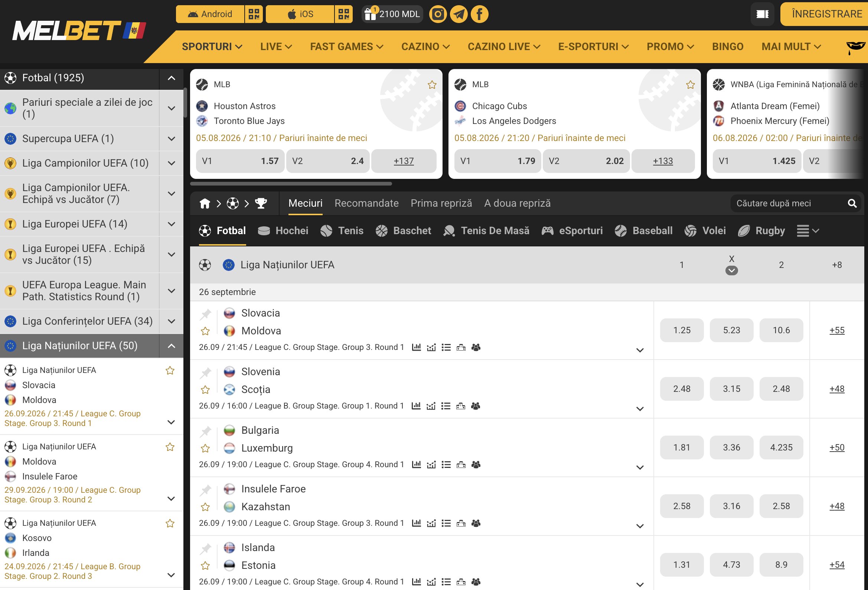Collapse Liga Națiunilor UEFA (50) section
This screenshot has height=590, width=868.
point(172,346)
